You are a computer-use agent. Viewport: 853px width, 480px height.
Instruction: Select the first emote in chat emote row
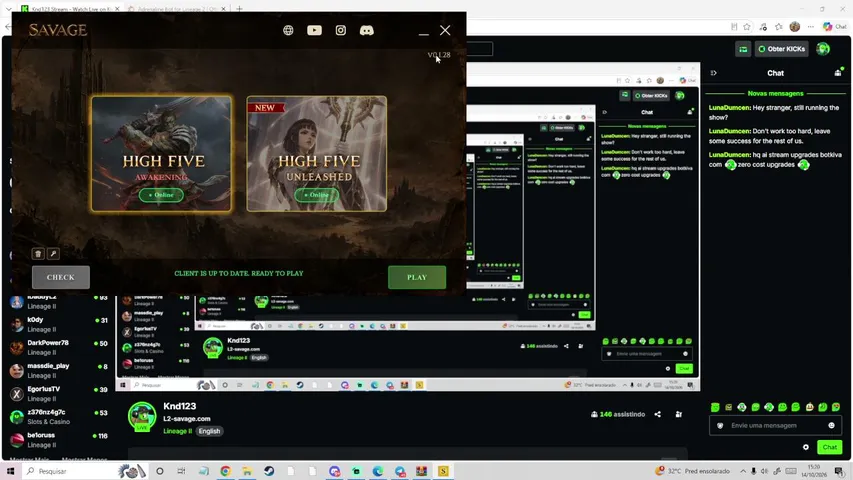tap(715, 407)
